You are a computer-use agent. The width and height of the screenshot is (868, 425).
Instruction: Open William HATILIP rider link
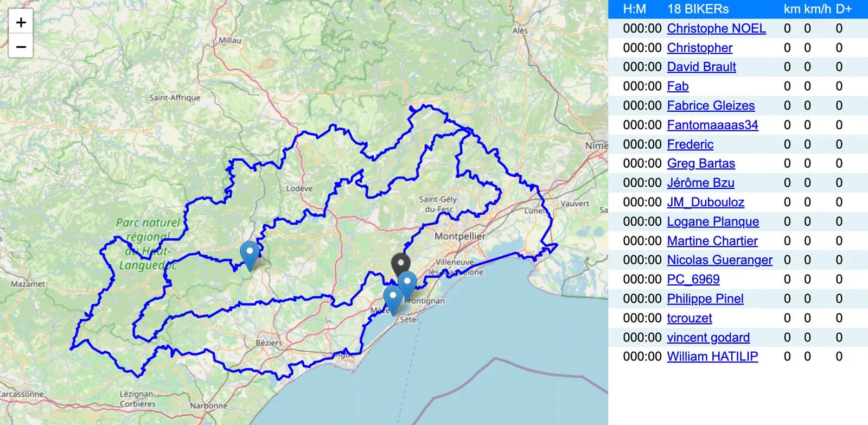[x=712, y=357]
